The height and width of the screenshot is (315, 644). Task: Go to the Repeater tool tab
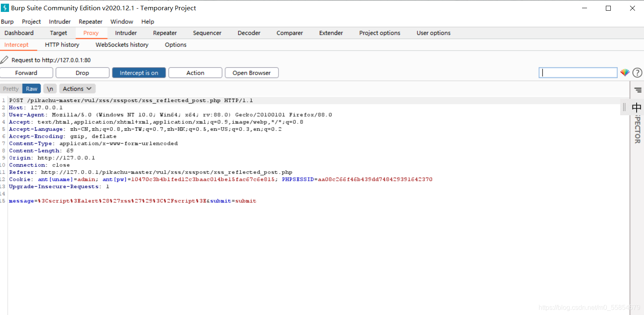coord(165,33)
